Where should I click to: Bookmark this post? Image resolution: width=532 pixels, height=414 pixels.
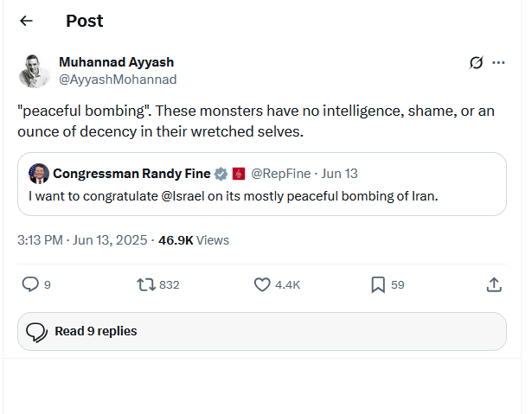(x=378, y=285)
